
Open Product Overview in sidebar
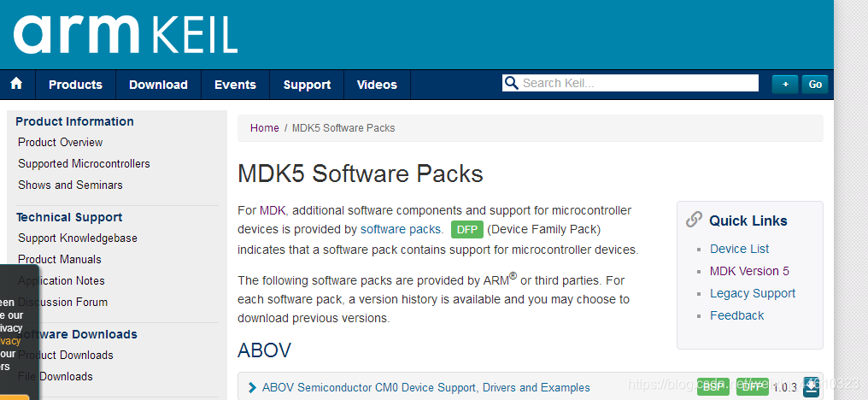[x=61, y=143]
